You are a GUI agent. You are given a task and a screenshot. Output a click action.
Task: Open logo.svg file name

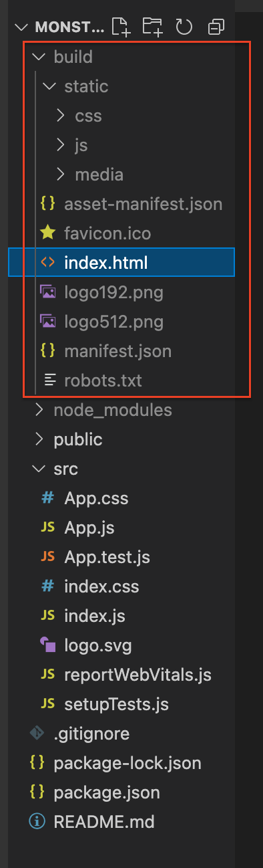point(98,646)
